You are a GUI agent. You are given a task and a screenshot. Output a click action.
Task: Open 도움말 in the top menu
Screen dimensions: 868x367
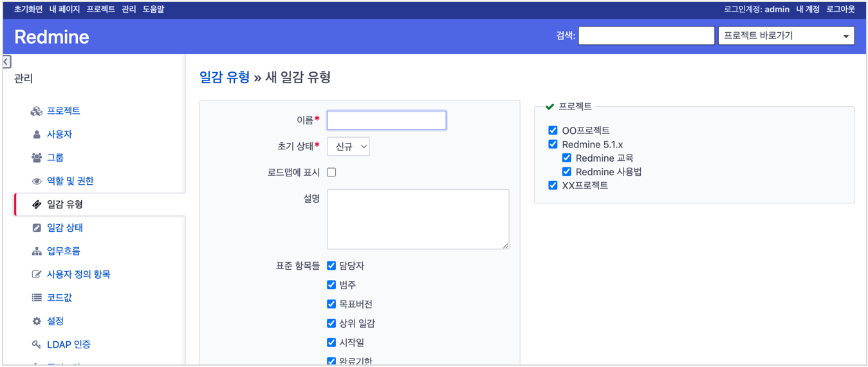[x=153, y=10]
